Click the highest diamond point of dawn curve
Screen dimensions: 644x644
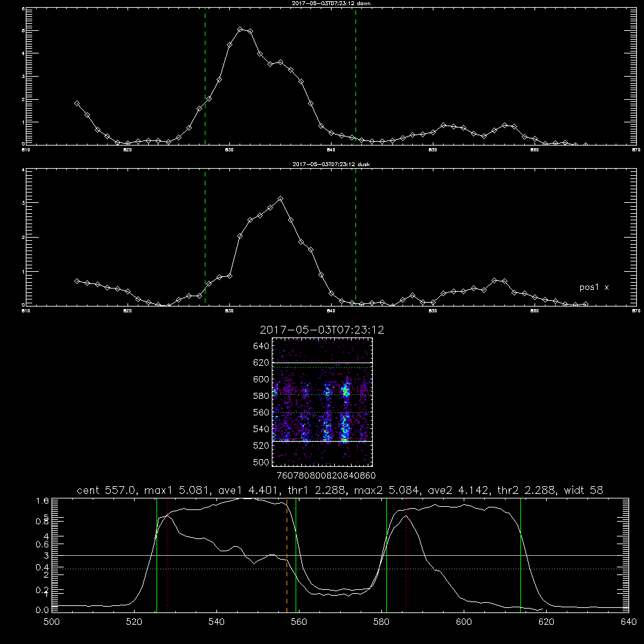pos(240,29)
